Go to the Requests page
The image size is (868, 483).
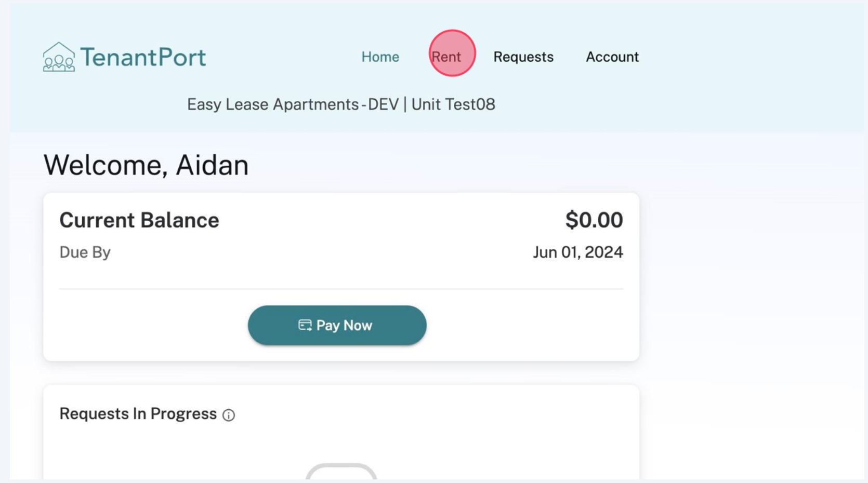click(523, 57)
